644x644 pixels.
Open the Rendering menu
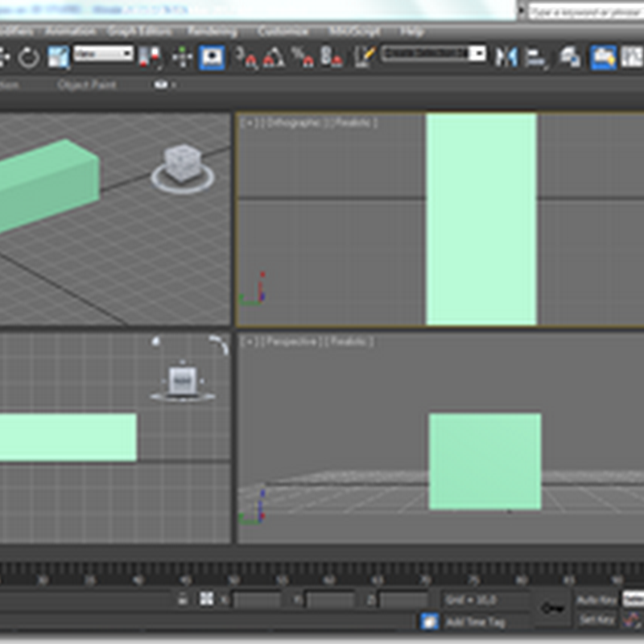[213, 31]
